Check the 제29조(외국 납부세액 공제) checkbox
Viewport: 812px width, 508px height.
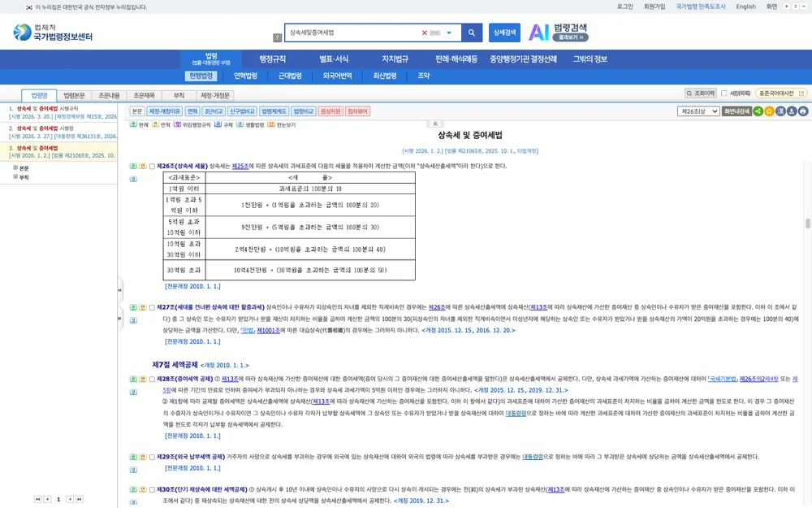tap(153, 457)
